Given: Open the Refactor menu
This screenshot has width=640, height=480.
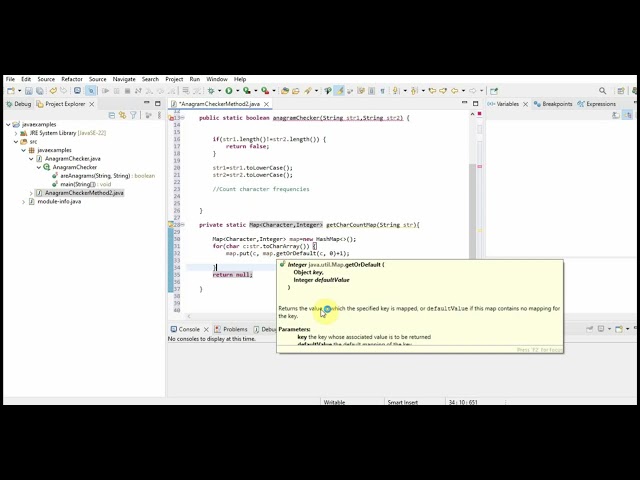Looking at the screenshot, I should (72, 79).
